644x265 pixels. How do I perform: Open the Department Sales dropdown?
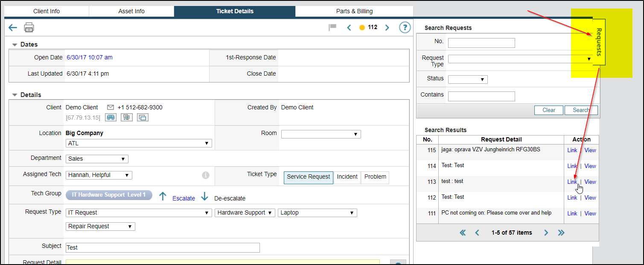pos(97,159)
